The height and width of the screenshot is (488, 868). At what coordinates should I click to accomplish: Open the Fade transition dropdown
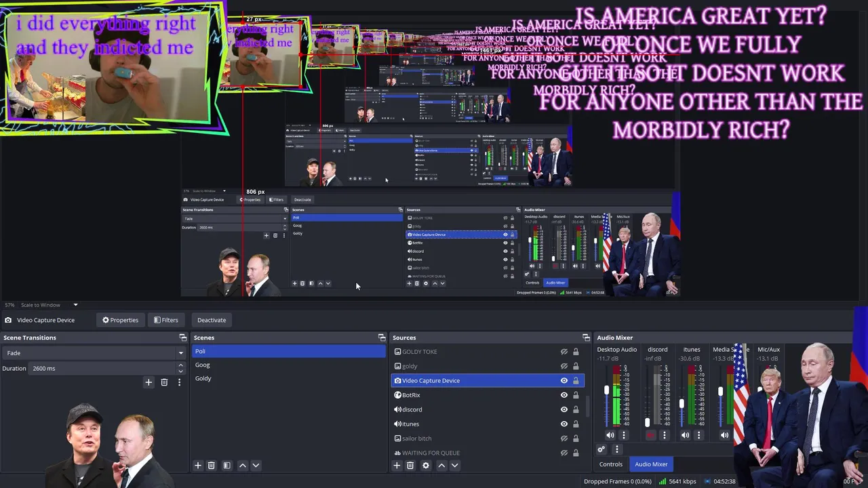click(94, 352)
